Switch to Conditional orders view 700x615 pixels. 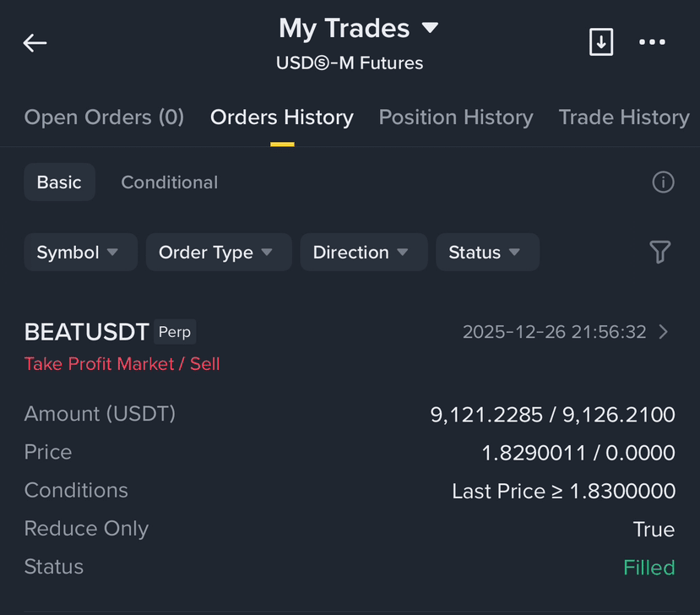point(169,182)
